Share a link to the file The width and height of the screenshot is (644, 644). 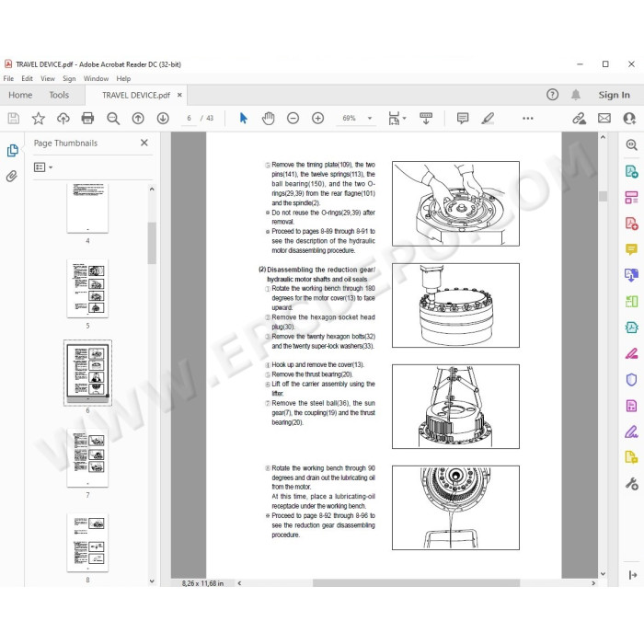coord(579,119)
